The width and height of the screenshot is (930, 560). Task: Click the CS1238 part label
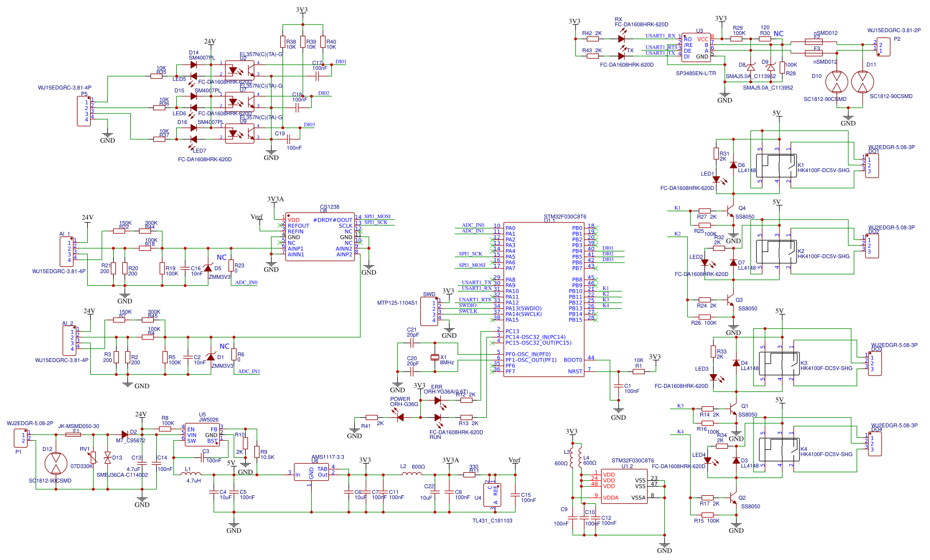(x=330, y=207)
